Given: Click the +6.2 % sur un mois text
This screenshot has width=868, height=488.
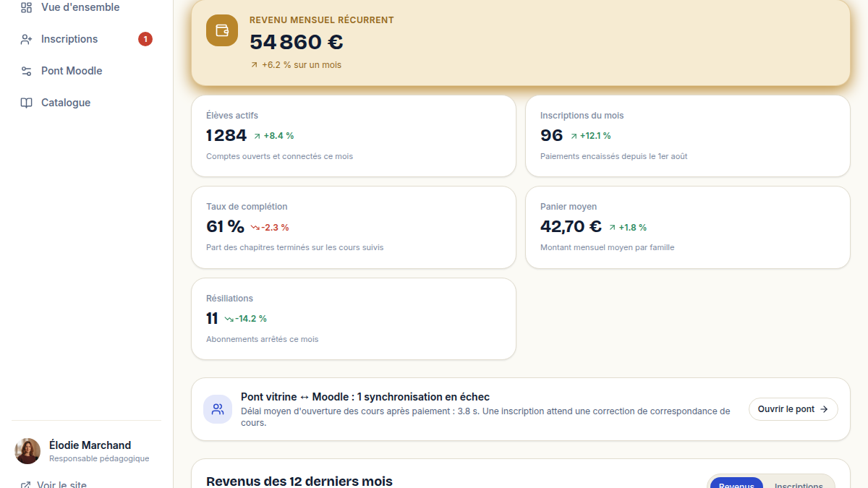Looking at the screenshot, I should 302,65.
